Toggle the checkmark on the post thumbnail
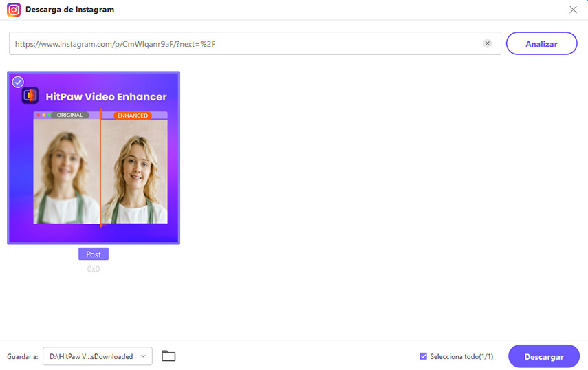The width and height of the screenshot is (588, 370). 18,82
